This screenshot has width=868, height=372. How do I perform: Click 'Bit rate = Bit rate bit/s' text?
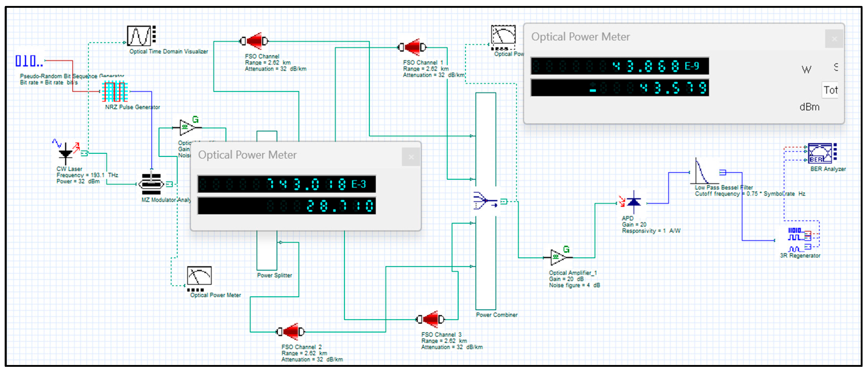click(49, 82)
